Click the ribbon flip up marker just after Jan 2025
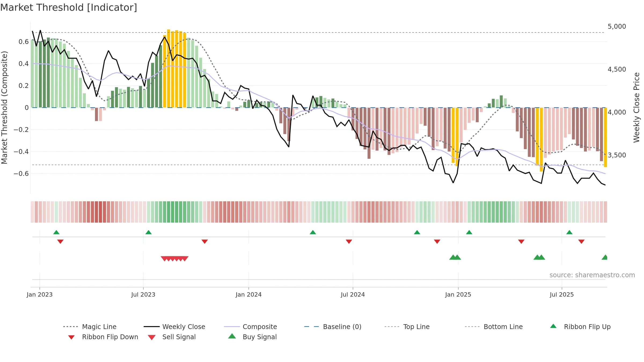Screen dimensions: 644x362 pos(469,232)
